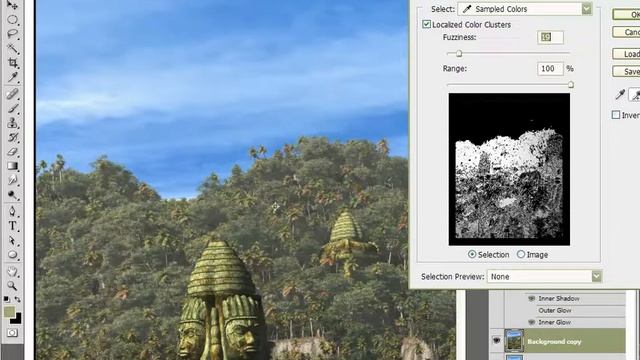Click the Inner Glow effect name
Screen dimensions: 640x360
[554, 322]
